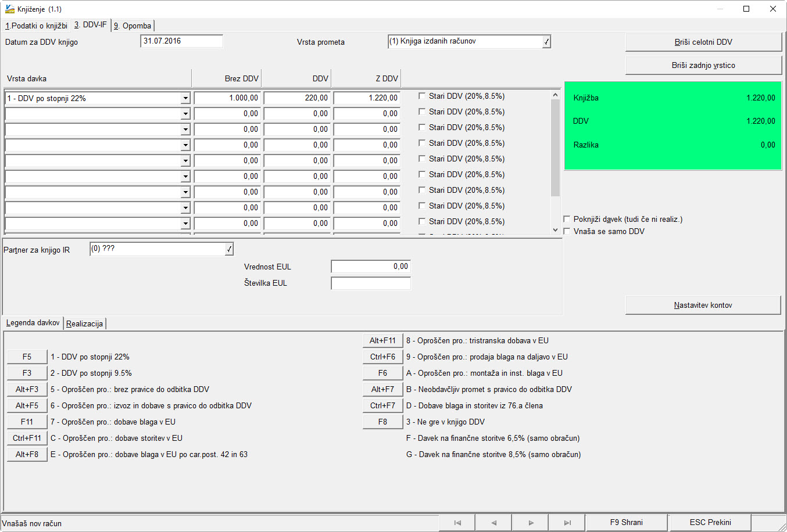
Task: Click the Alt+F5 izvoz in dobave button
Action: (x=27, y=405)
